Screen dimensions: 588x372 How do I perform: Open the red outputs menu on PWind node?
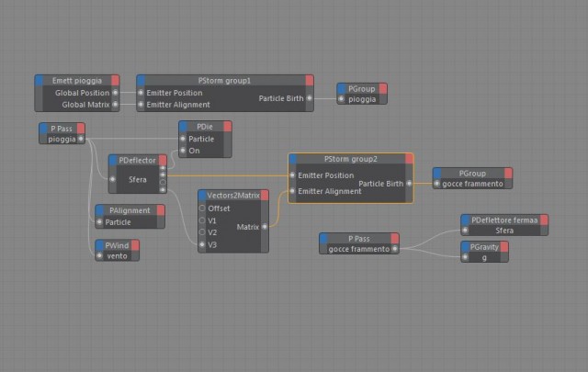point(135,245)
